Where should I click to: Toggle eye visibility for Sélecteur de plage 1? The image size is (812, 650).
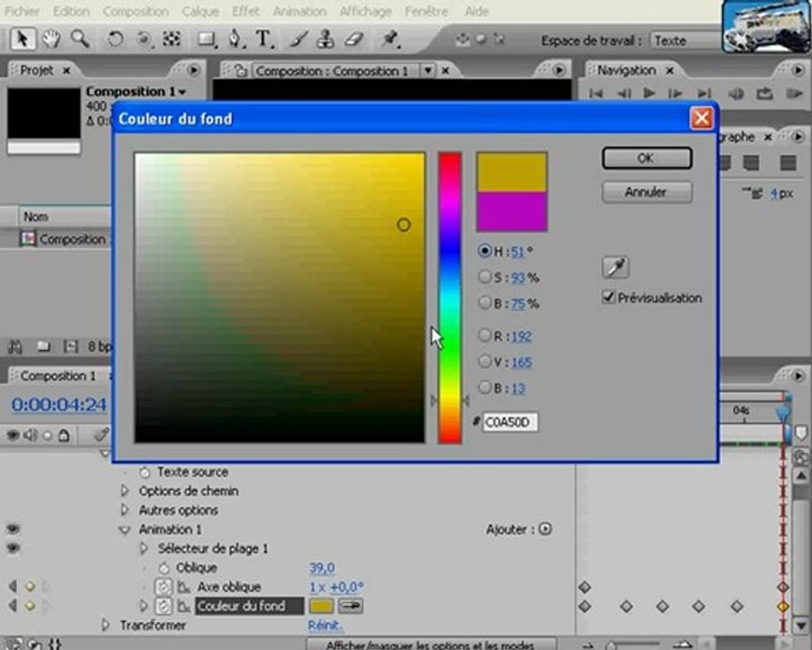(x=13, y=548)
